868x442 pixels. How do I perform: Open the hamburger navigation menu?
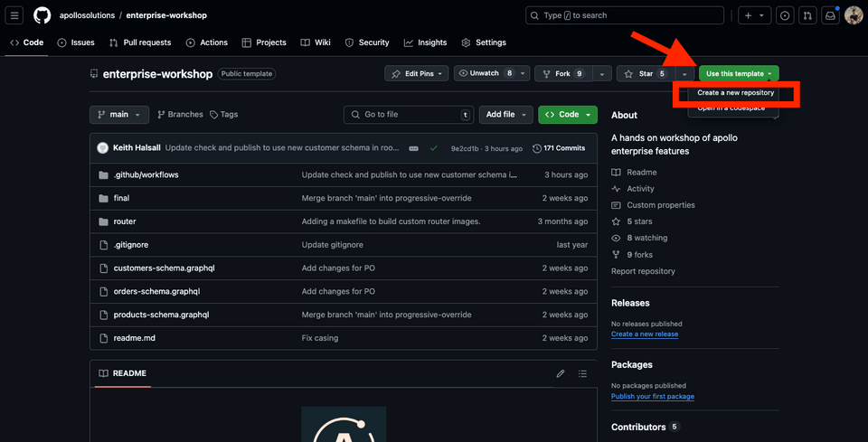pos(14,15)
